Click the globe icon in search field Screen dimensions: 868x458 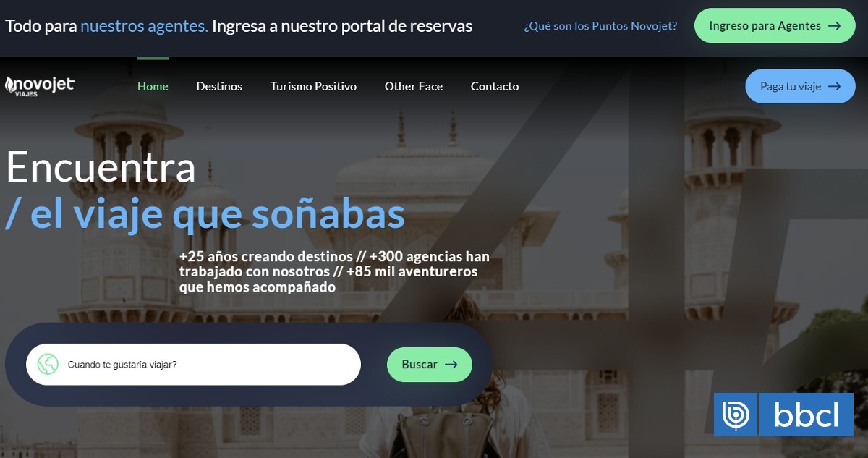click(48, 364)
